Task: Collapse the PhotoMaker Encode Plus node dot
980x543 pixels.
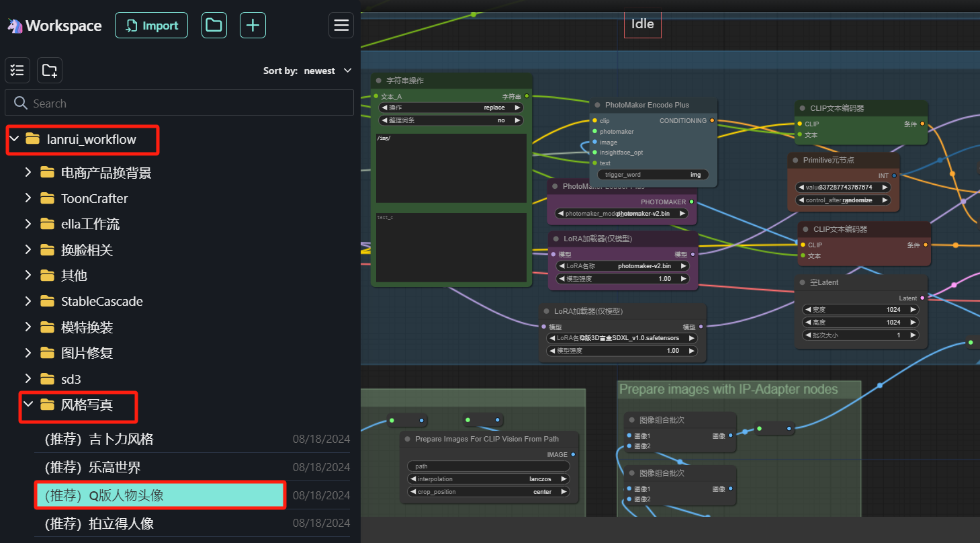Action: click(597, 106)
